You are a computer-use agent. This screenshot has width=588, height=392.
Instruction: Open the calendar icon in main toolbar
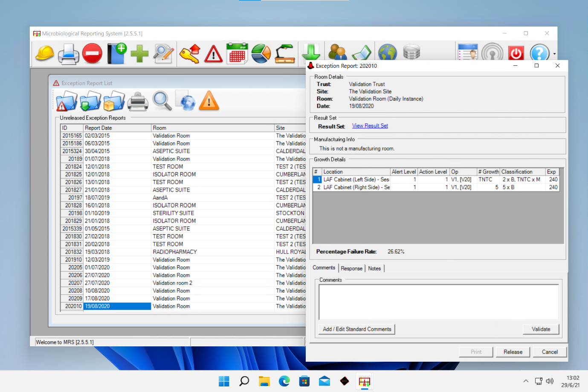point(237,54)
